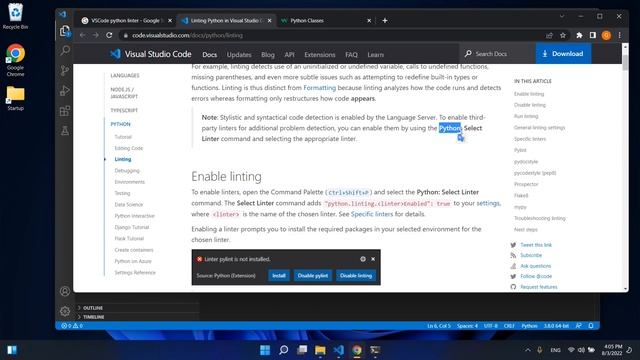The image size is (640, 360).
Task: Open Blog in site navigation
Action: pos(268,55)
